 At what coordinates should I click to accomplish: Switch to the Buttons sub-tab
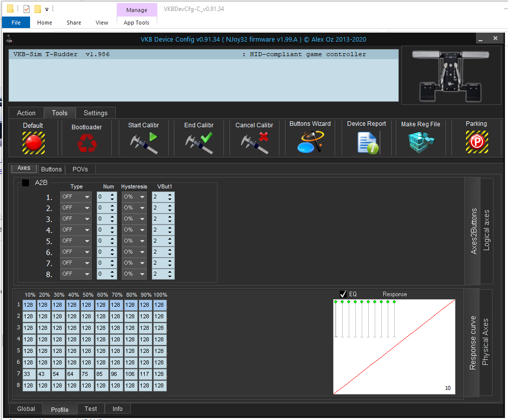pos(51,169)
